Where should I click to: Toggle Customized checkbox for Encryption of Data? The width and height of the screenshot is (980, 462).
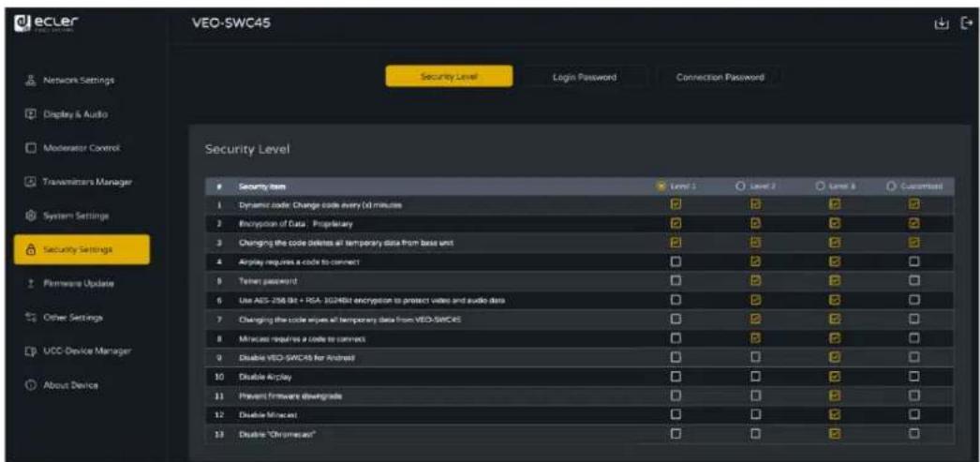(x=914, y=222)
